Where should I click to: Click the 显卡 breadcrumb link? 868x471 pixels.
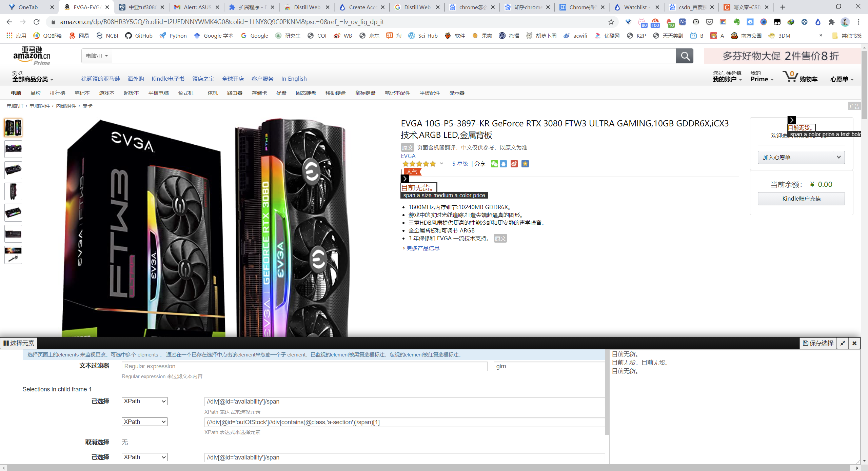[x=87, y=106]
